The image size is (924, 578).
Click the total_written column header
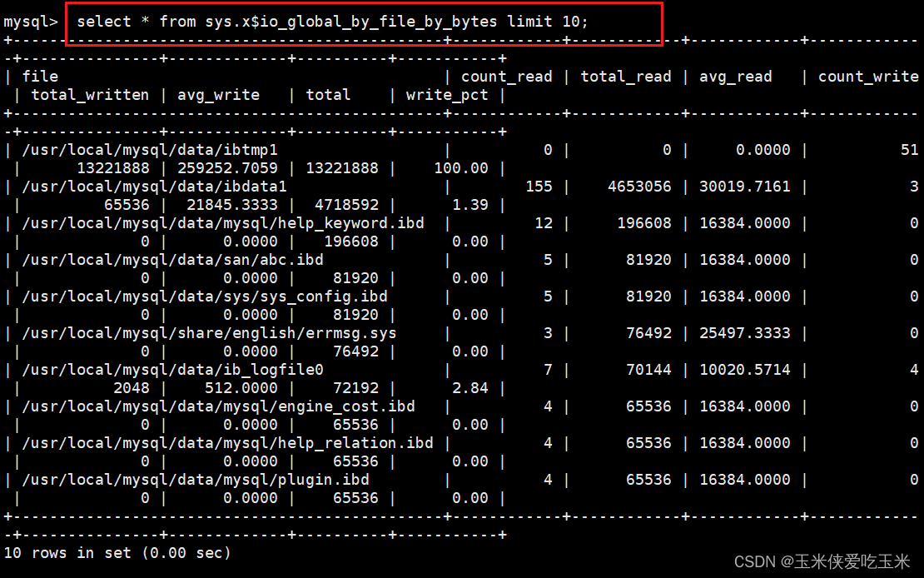click(x=90, y=94)
